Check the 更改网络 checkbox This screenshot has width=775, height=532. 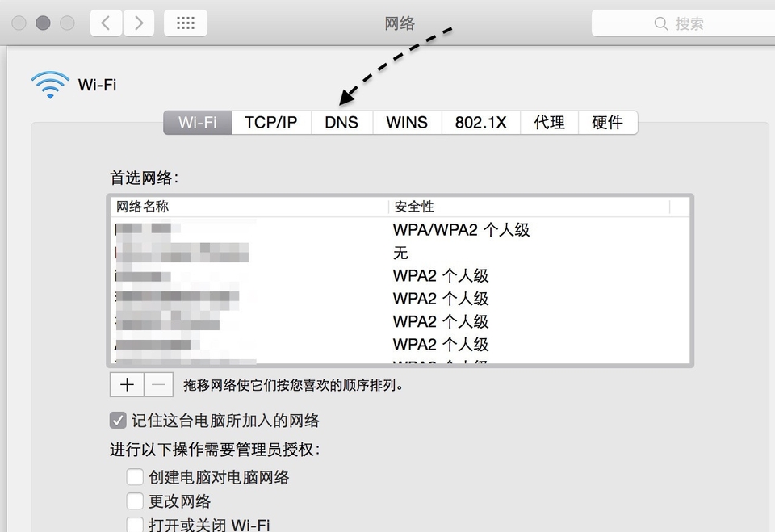point(134,501)
